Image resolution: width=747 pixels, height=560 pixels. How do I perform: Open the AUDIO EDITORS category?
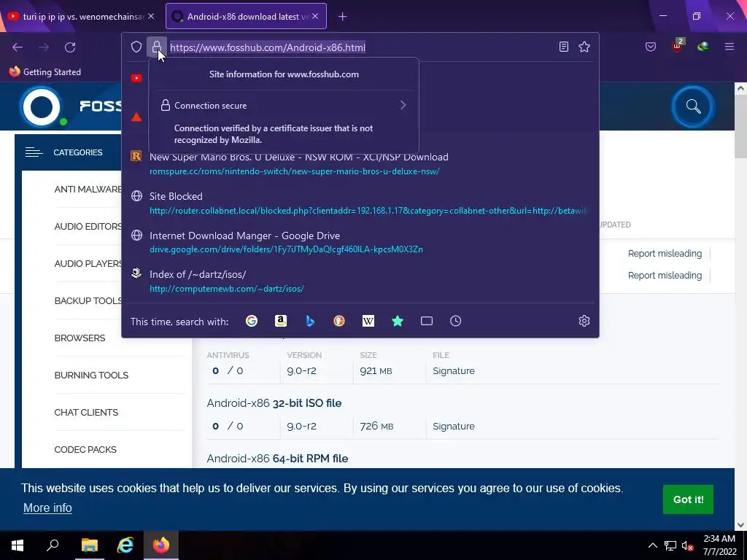click(88, 227)
